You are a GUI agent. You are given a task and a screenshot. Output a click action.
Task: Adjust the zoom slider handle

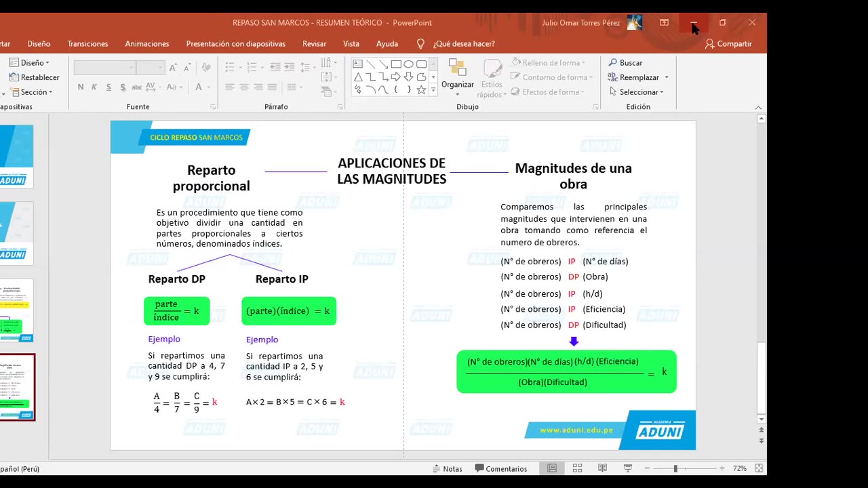click(x=675, y=468)
